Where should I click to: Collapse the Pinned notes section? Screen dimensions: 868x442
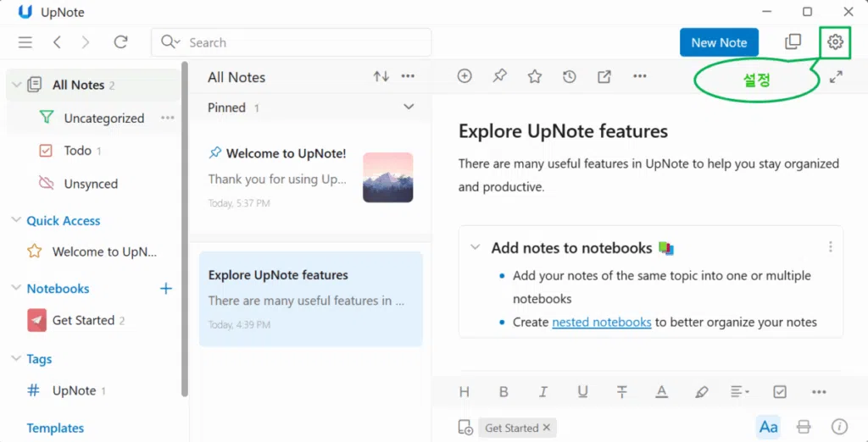point(409,108)
